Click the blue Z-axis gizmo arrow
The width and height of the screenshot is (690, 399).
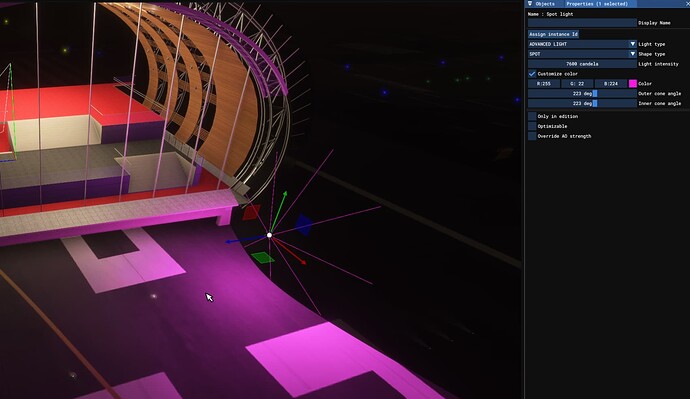pyautogui.click(x=246, y=239)
